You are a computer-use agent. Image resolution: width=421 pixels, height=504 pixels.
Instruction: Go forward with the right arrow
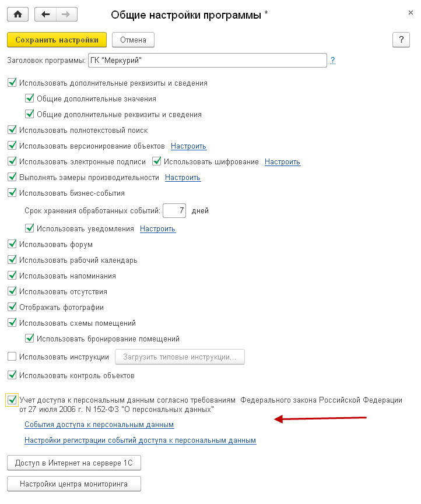pos(65,14)
